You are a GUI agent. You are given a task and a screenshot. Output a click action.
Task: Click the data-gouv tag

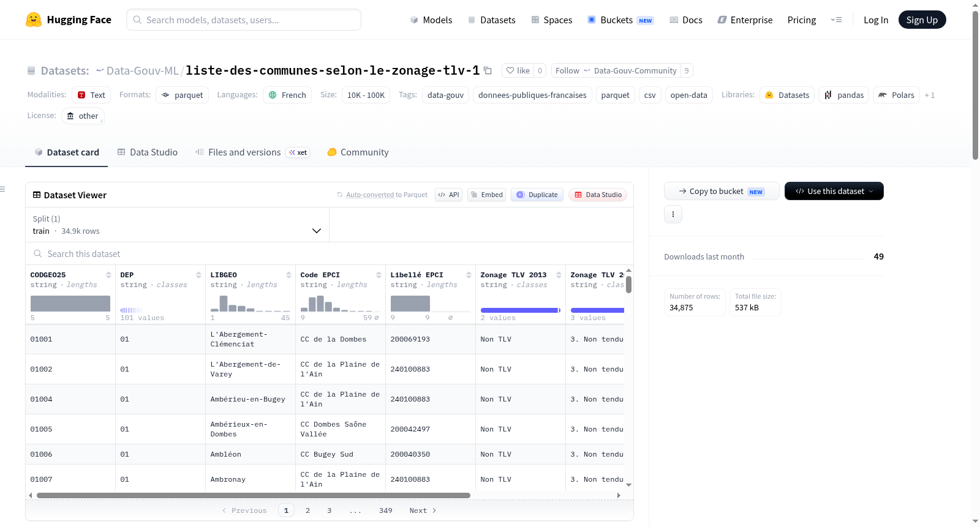point(445,95)
